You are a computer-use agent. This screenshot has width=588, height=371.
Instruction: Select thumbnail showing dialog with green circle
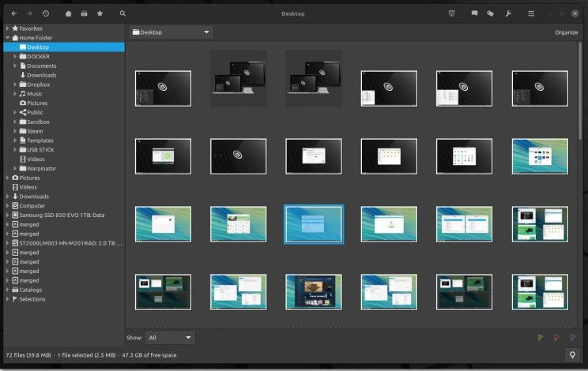coord(163,156)
